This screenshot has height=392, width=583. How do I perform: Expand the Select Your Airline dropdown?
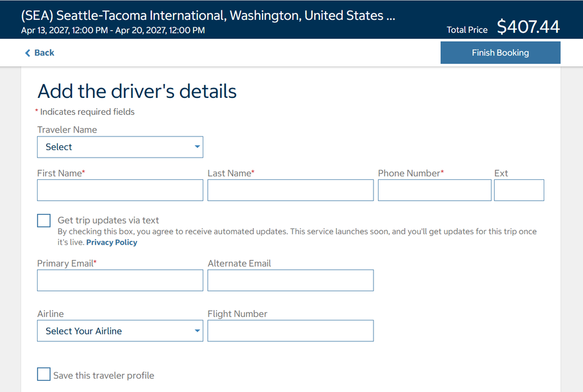click(x=120, y=331)
